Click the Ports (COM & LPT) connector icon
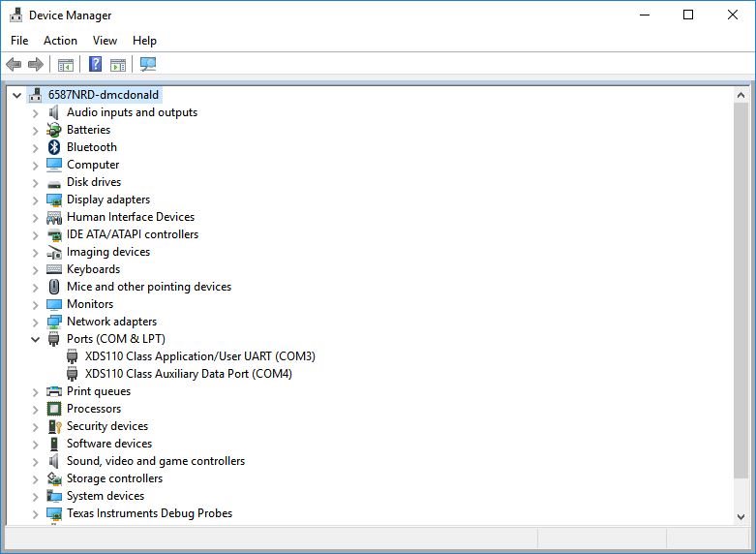Screen dimensions: 756x554 click(53, 339)
